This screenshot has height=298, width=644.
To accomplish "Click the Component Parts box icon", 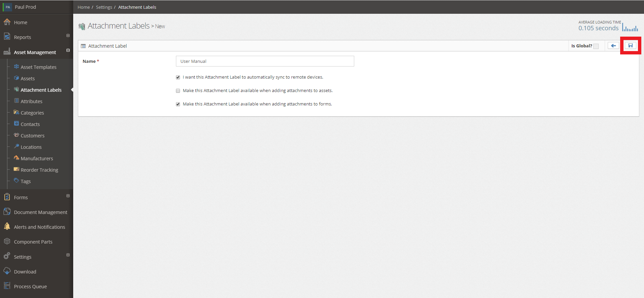I will click(x=7, y=241).
